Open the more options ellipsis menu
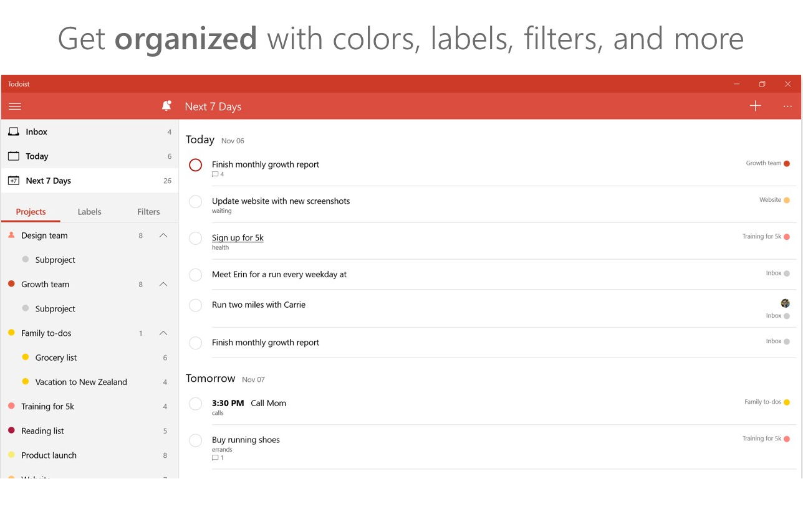 point(787,107)
